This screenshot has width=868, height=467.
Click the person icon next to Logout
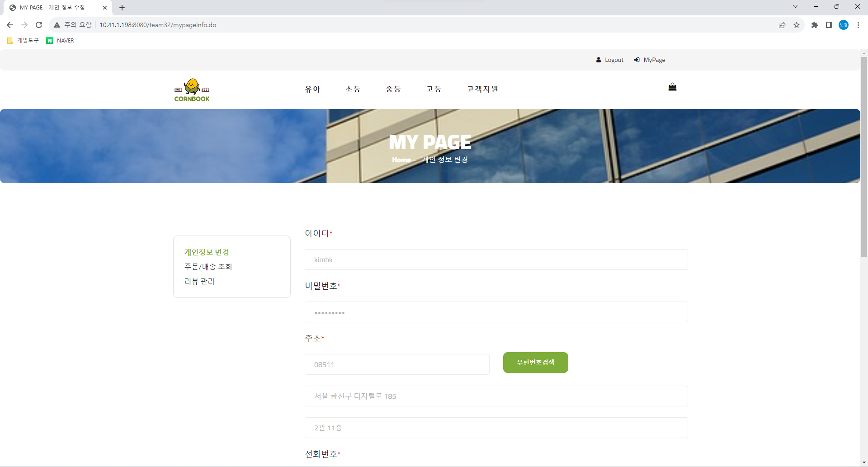598,59
